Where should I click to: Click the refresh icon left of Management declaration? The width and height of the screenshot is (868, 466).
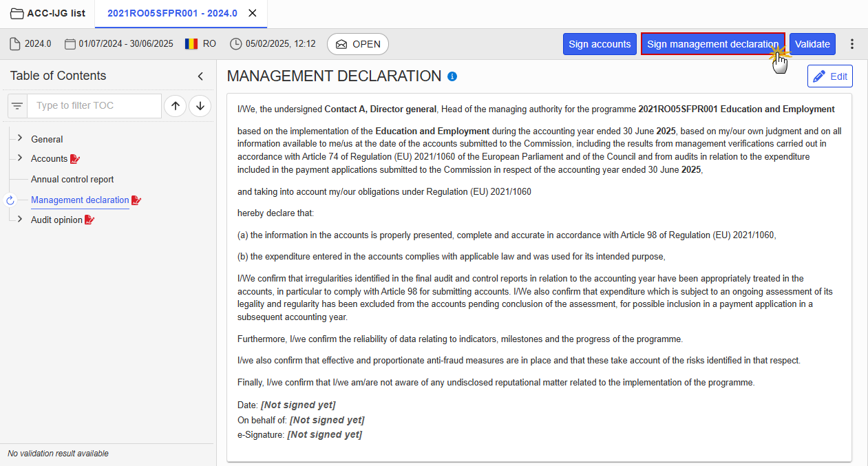(x=10, y=200)
